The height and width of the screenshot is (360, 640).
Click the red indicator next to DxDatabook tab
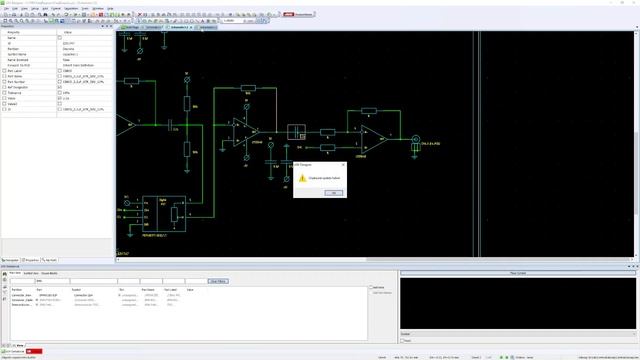click(x=34, y=351)
